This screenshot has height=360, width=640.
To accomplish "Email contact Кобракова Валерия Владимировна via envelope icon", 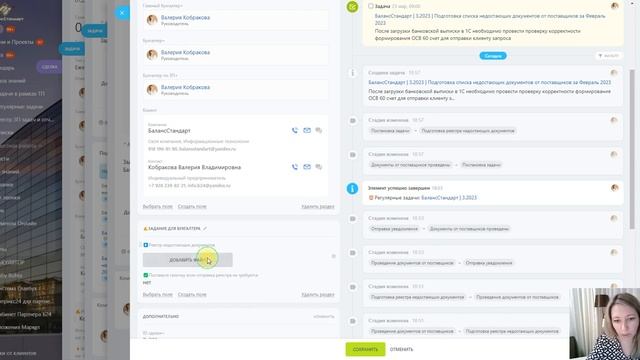I will (307, 167).
